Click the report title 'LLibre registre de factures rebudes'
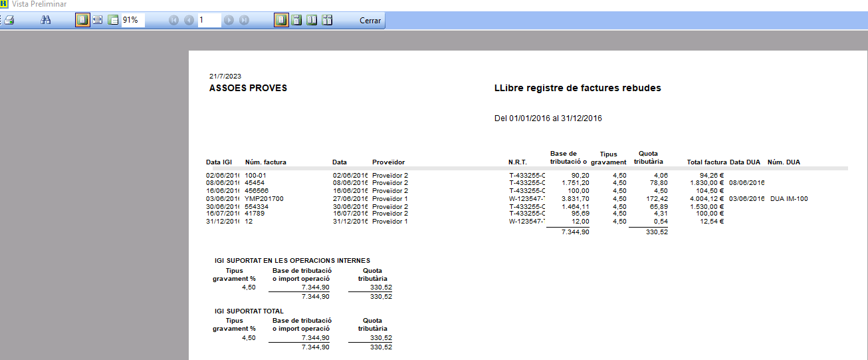This screenshot has width=868, height=360. coord(578,88)
